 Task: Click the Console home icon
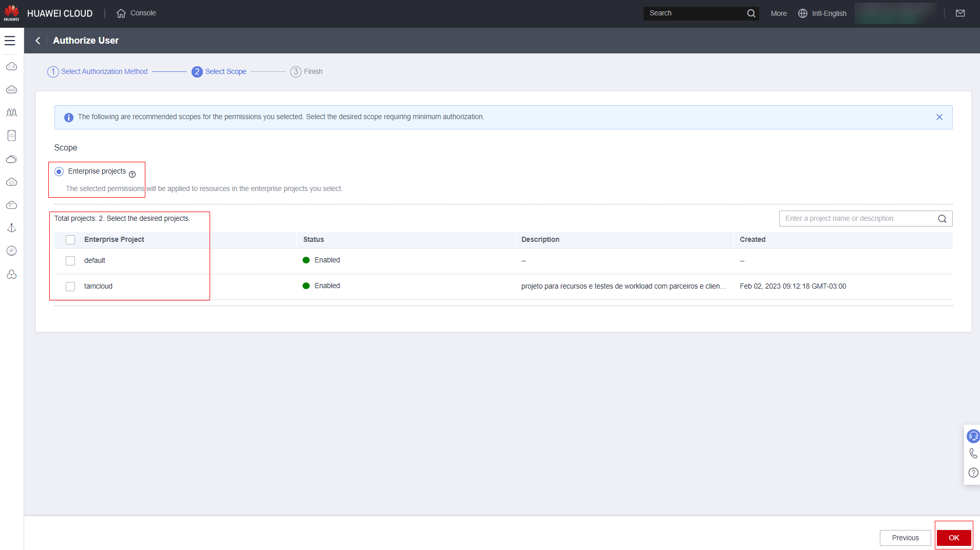pyautogui.click(x=121, y=13)
